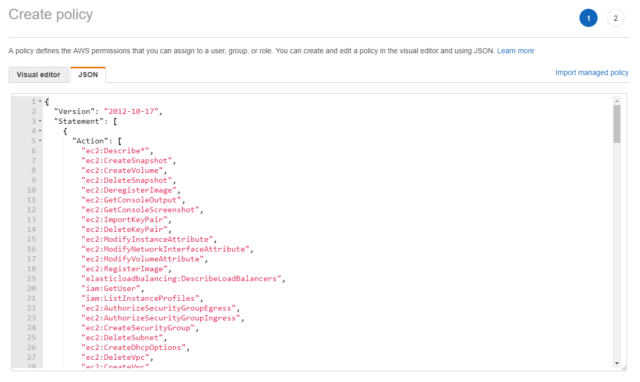Click the ec2:DeleteVpc action line
The image size is (640, 382).
coord(117,357)
